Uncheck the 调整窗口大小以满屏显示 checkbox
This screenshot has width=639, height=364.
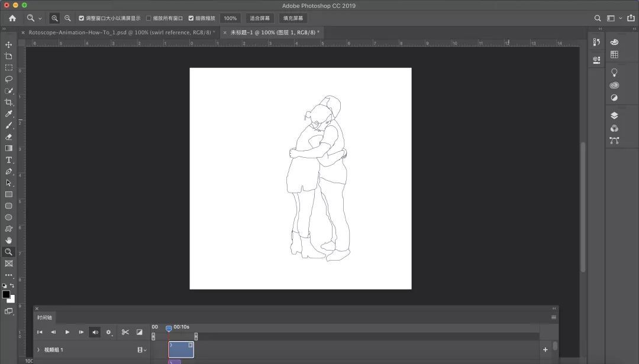point(82,18)
